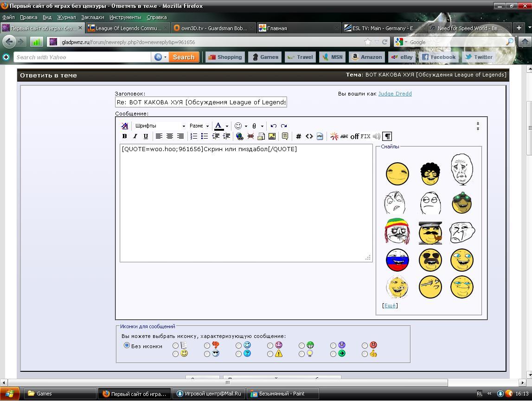Select the warning triangle message icon radio
This screenshot has height=401, width=532.
click(x=270, y=354)
